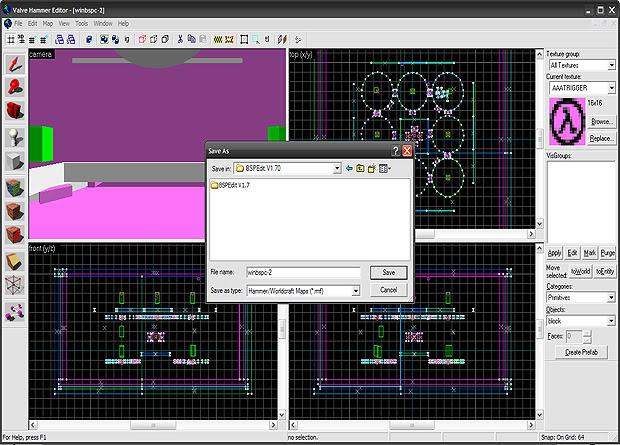This screenshot has height=445, width=620.
Task: Apply current texture tool
Action: coord(15,212)
